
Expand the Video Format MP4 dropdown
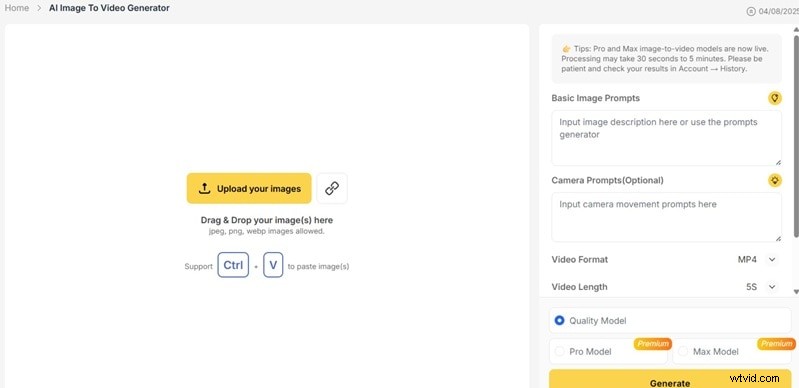772,260
